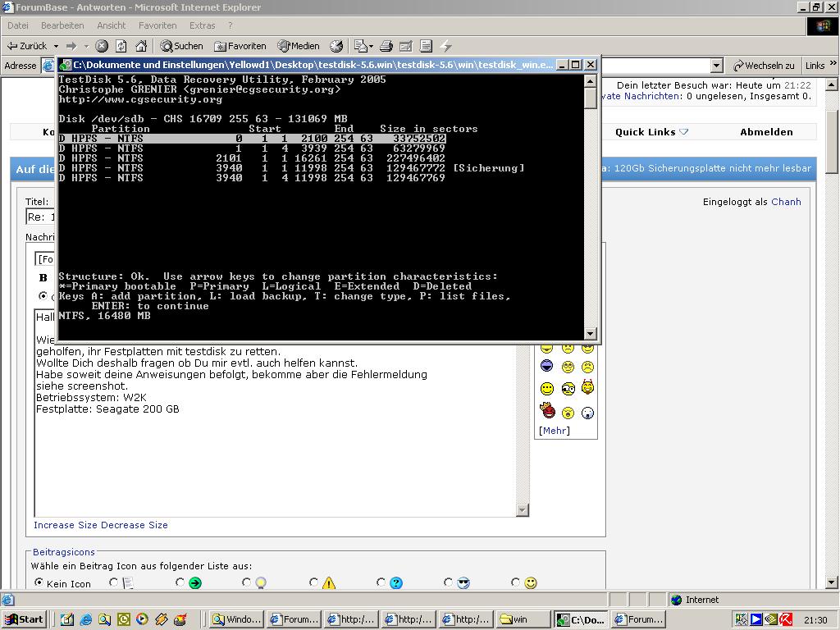Viewport: 840px width, 630px height.
Task: Click the [Mehr] smilies link
Action: [555, 431]
